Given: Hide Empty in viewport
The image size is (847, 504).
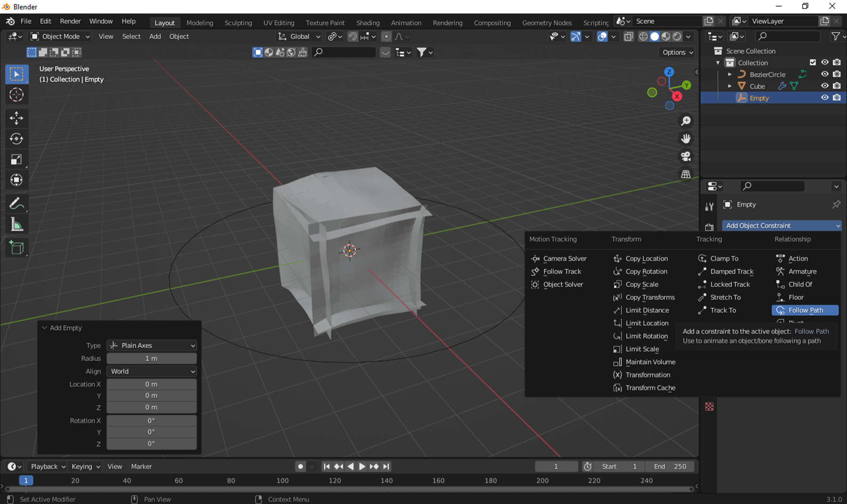Looking at the screenshot, I should click(x=824, y=98).
